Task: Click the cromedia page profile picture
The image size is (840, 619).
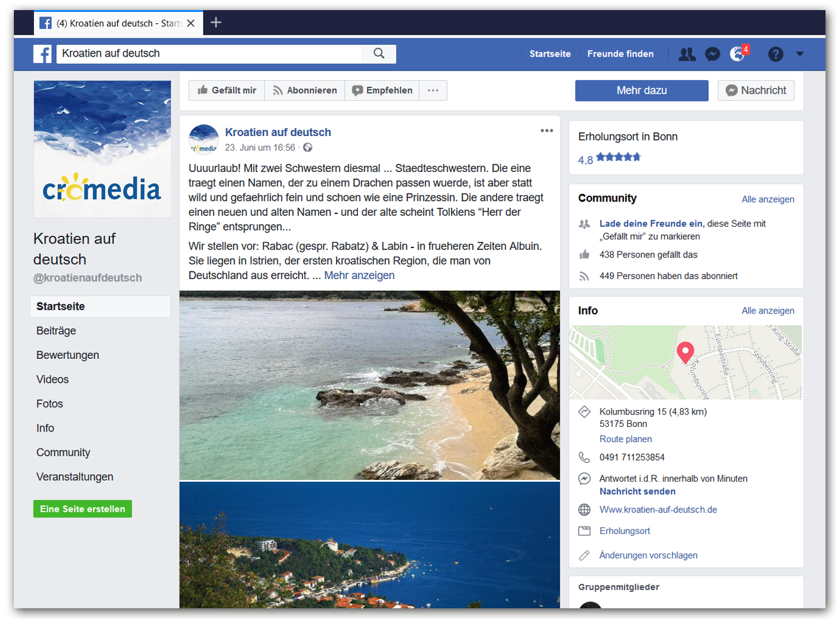Action: [102, 149]
